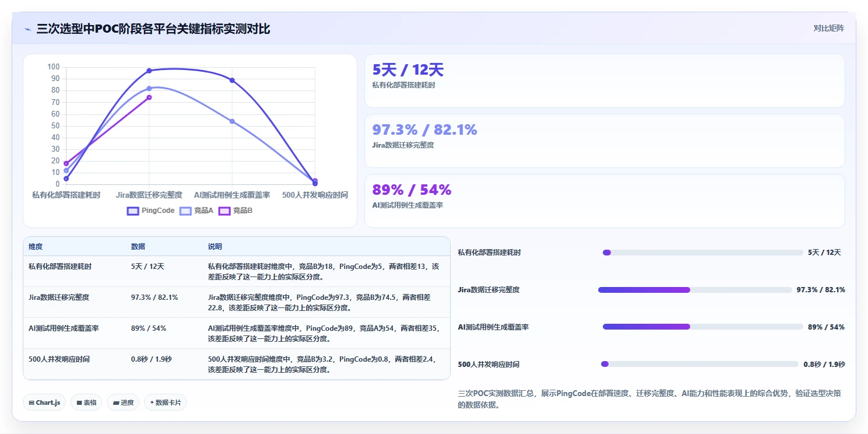Click the 竞品A data point at AI测试用例生成覆盖率
868x434 pixels.
point(232,121)
